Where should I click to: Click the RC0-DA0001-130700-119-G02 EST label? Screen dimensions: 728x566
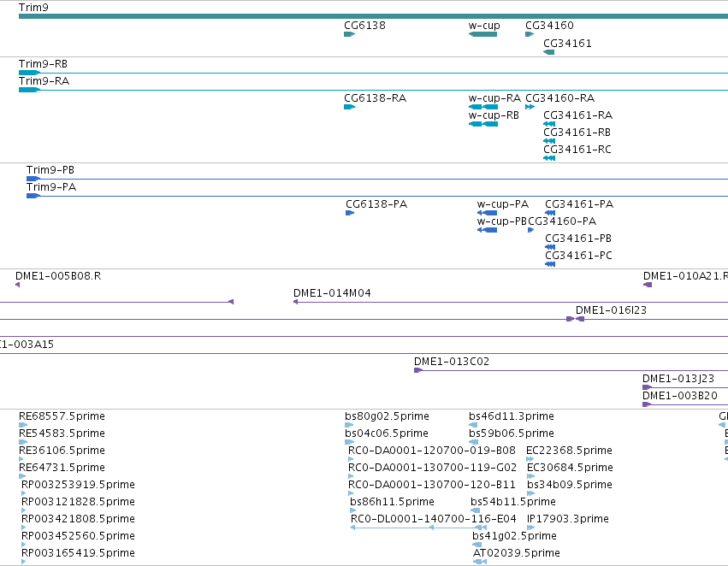coord(432,468)
